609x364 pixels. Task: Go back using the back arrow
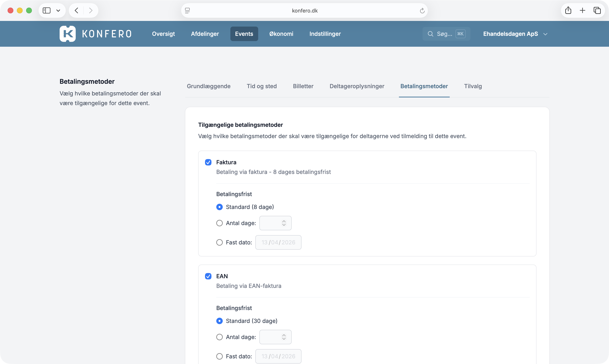coord(76,10)
